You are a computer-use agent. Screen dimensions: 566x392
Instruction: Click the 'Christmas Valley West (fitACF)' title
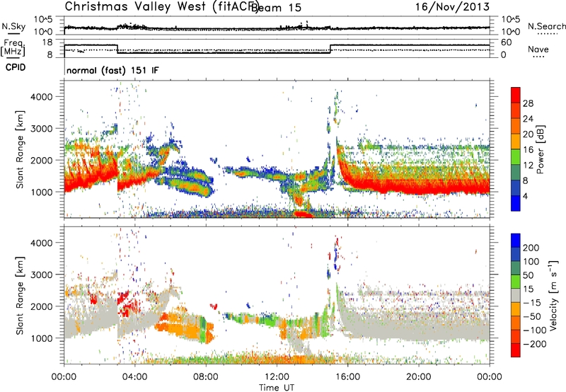coord(161,7)
